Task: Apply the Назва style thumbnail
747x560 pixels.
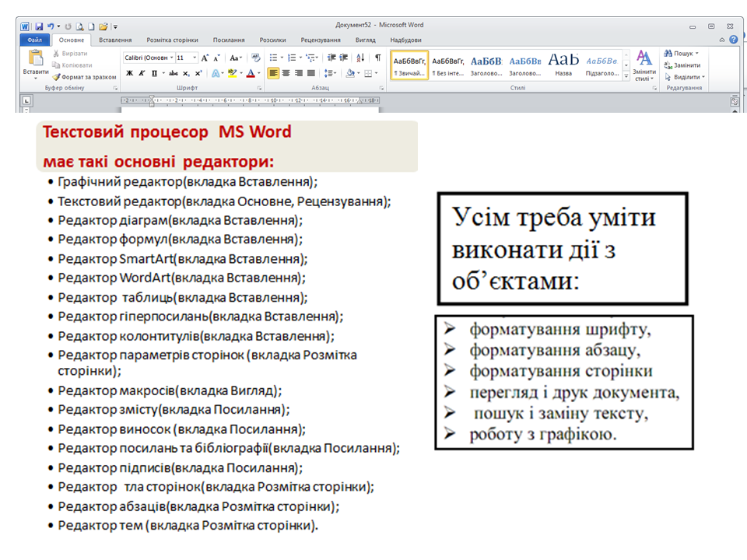Action: 563,65
